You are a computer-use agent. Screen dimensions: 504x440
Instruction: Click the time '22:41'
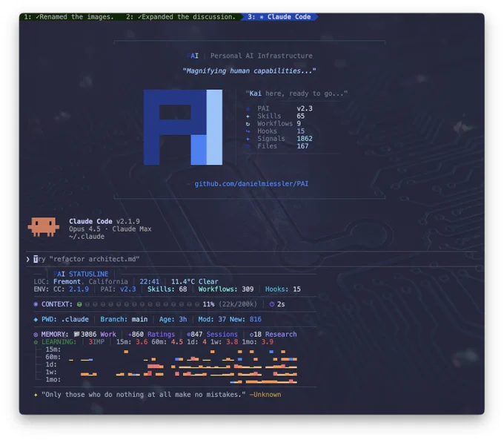[150, 282]
